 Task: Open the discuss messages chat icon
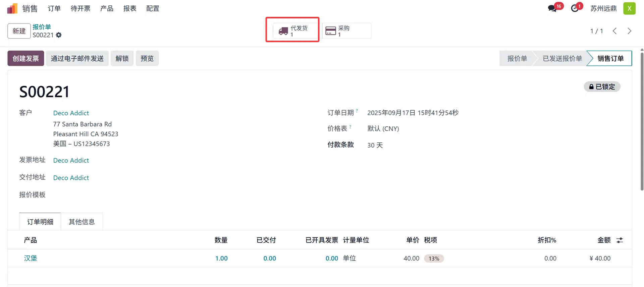coord(552,8)
